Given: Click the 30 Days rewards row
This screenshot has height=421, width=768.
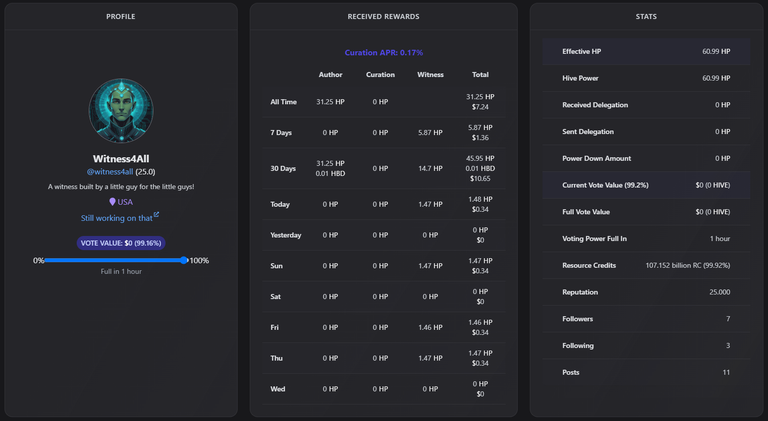Looking at the screenshot, I should 384,168.
